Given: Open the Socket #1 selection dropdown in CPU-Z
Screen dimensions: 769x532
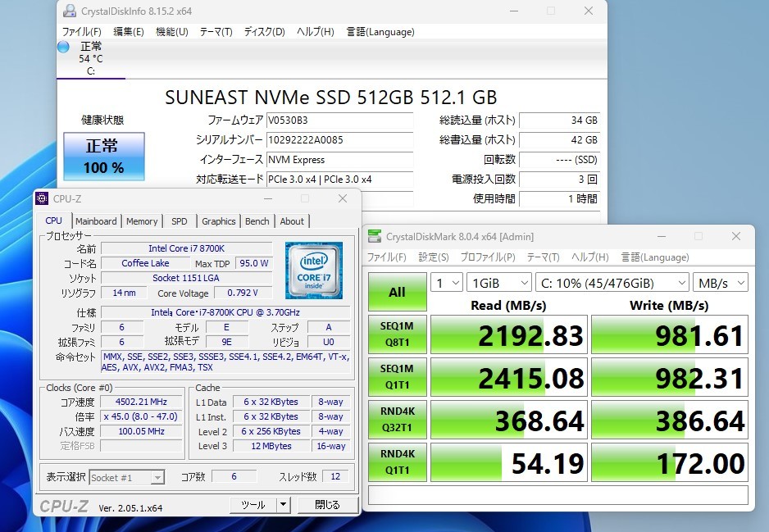Looking at the screenshot, I should coord(126,478).
